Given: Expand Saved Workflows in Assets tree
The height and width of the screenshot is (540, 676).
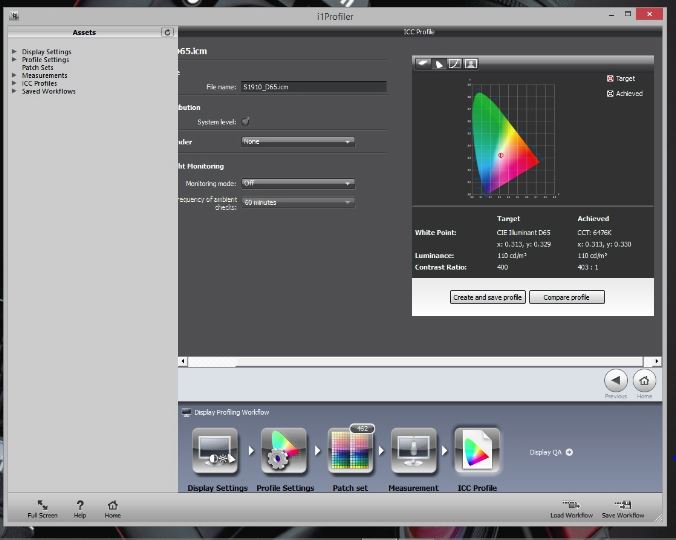Looking at the screenshot, I should 14,91.
